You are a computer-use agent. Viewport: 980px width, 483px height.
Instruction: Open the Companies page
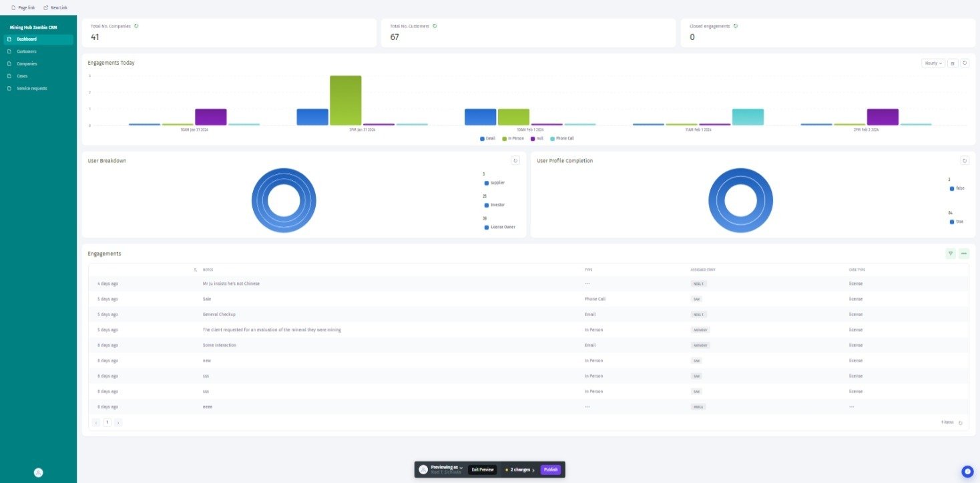pyautogui.click(x=38, y=64)
